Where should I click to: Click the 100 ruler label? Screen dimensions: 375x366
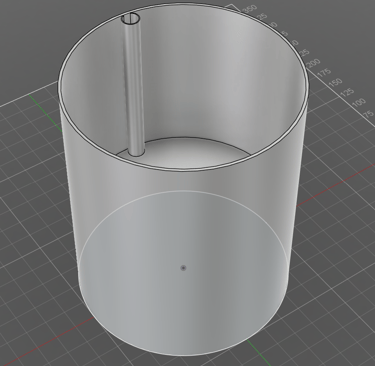pos(359,102)
